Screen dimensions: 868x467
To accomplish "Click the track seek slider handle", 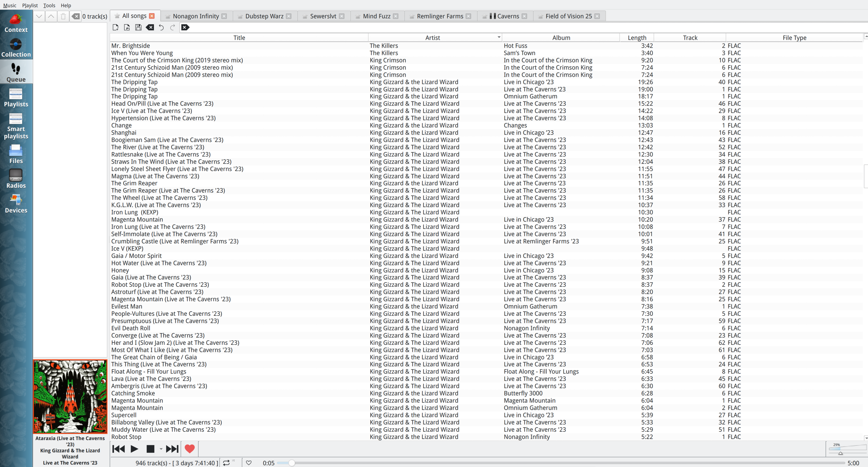I will (x=291, y=463).
